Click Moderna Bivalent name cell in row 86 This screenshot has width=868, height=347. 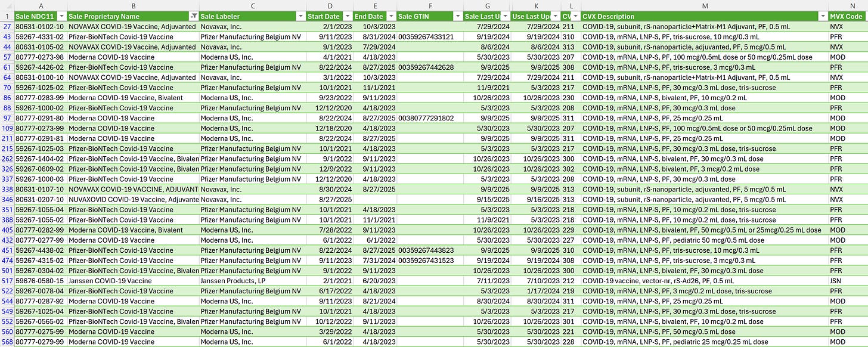133,98
